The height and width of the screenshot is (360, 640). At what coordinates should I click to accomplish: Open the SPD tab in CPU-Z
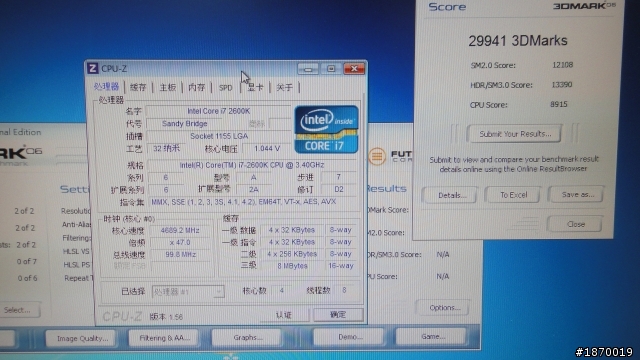point(225,87)
